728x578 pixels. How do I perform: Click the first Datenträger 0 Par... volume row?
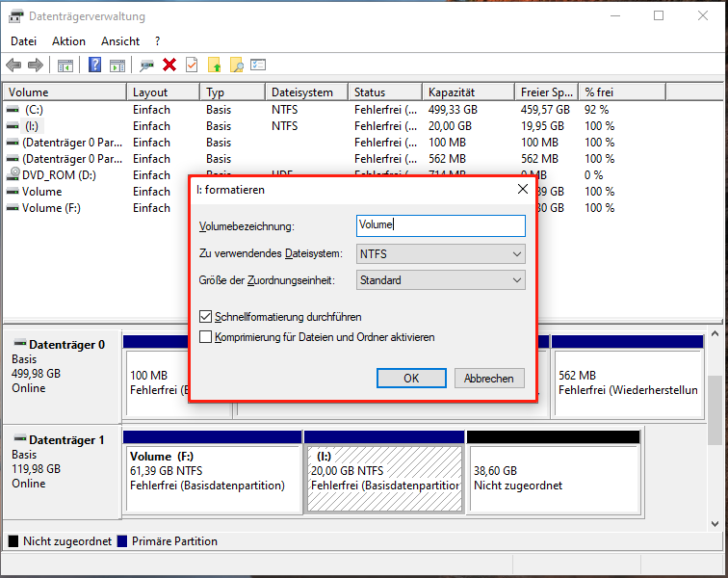[x=72, y=143]
